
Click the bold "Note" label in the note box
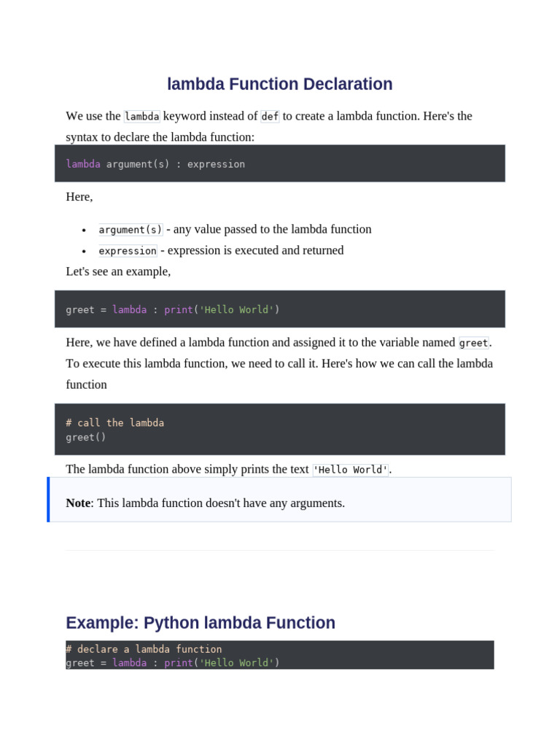(78, 503)
